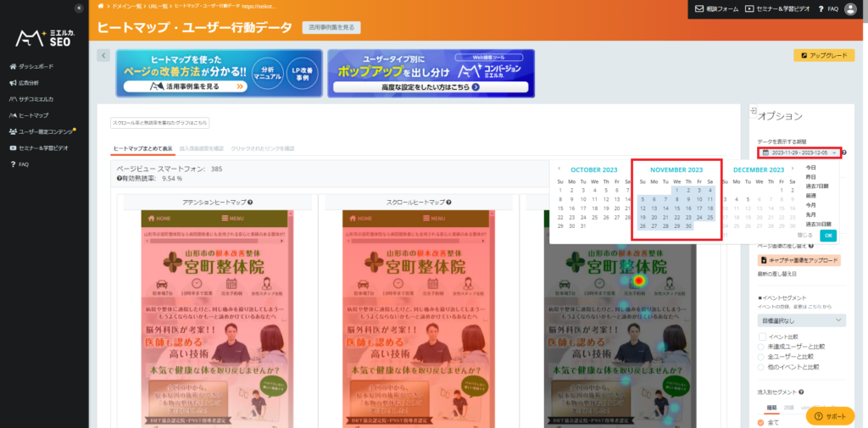Go to the next month in the calendar

coord(793,169)
